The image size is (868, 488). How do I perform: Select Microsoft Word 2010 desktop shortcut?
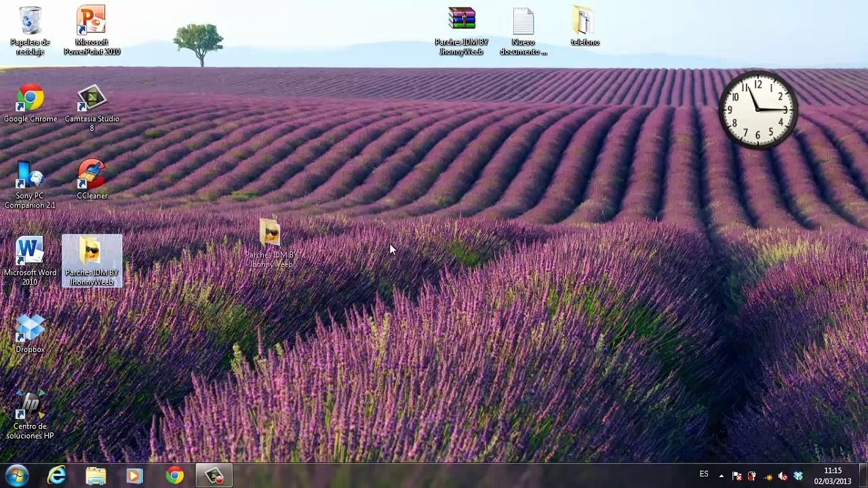[x=30, y=261]
